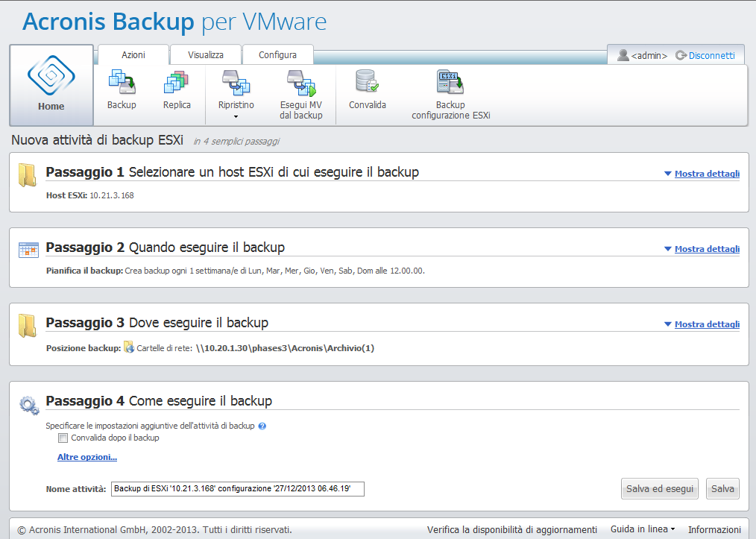Click the folder icon beside Passaggio 3
This screenshot has width=756, height=539.
point(28,326)
